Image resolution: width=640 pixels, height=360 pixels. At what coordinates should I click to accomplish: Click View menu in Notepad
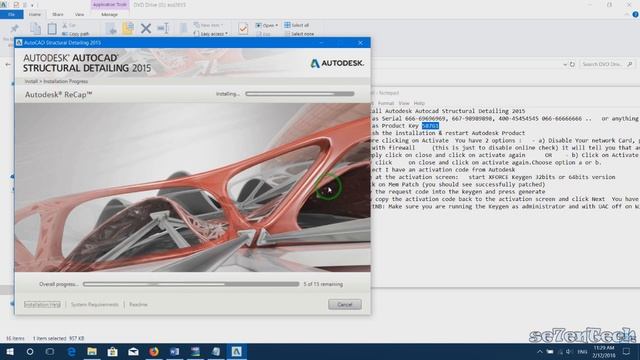coord(404,103)
